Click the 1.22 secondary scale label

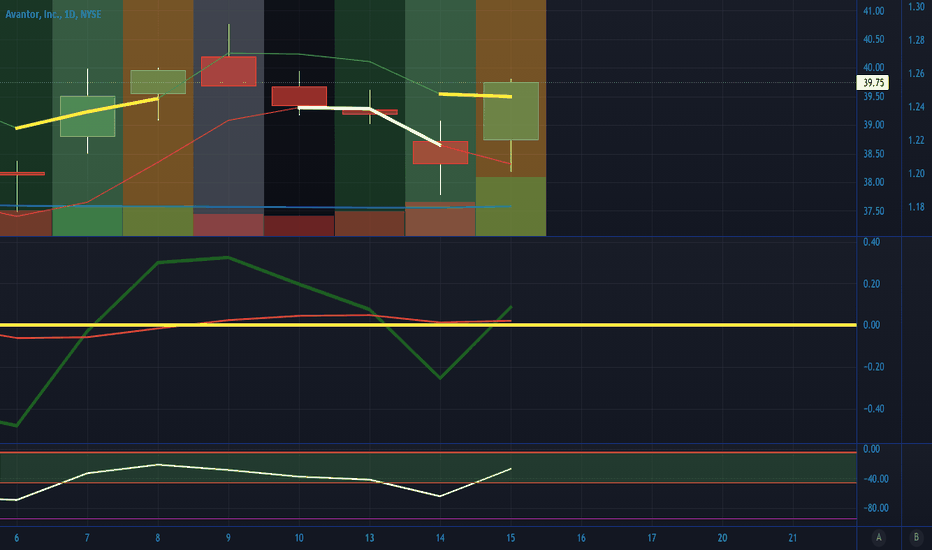(x=917, y=140)
